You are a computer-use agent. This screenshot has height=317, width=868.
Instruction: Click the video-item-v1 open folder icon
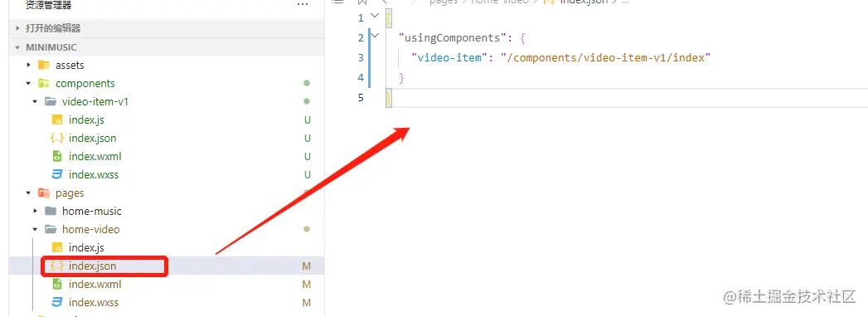coord(51,101)
